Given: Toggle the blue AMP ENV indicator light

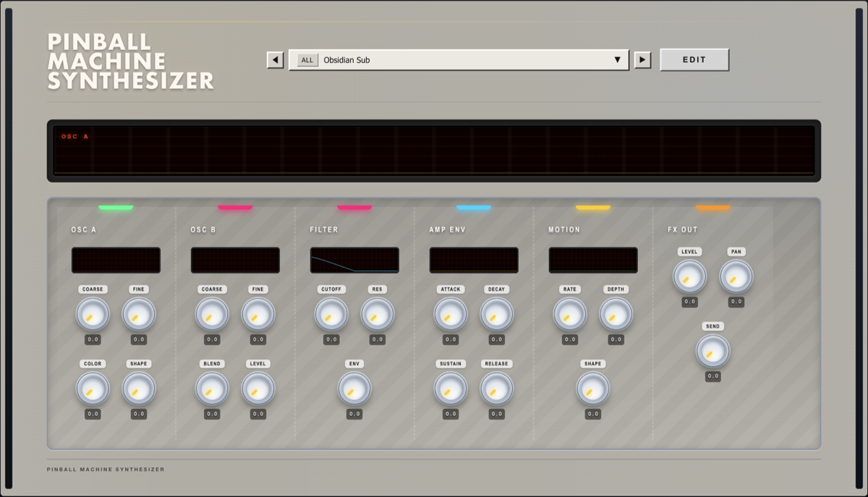Looking at the screenshot, I should pos(474,208).
